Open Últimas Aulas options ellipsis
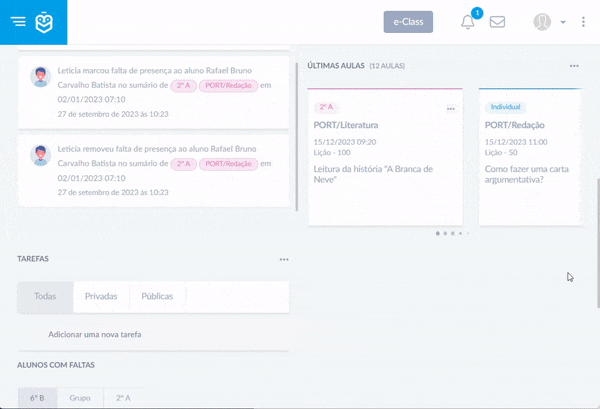 574,66
